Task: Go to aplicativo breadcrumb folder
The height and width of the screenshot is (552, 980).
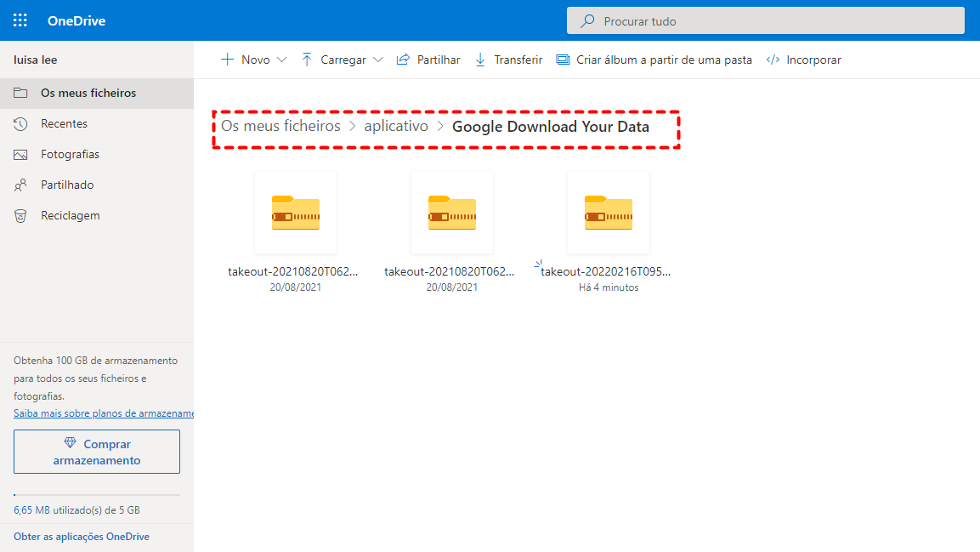Action: coord(396,126)
